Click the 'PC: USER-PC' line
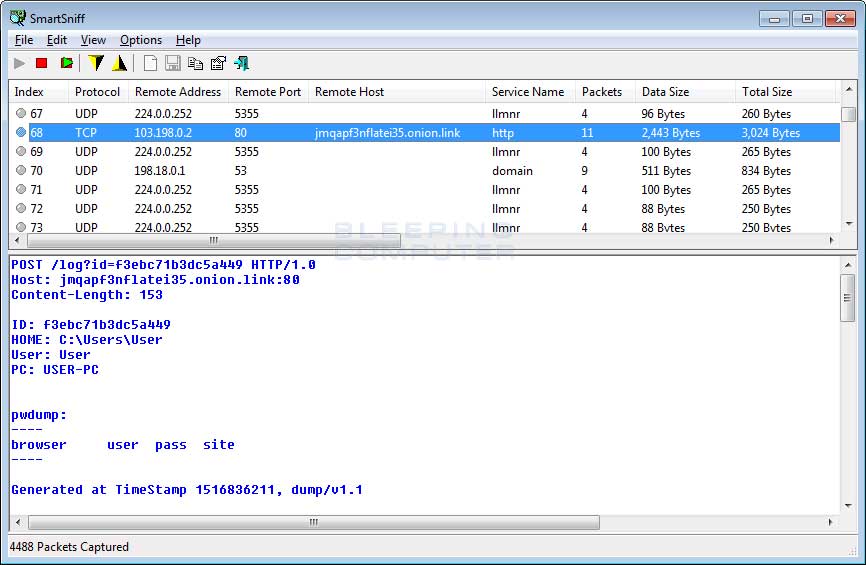This screenshot has width=866, height=565. pos(55,369)
